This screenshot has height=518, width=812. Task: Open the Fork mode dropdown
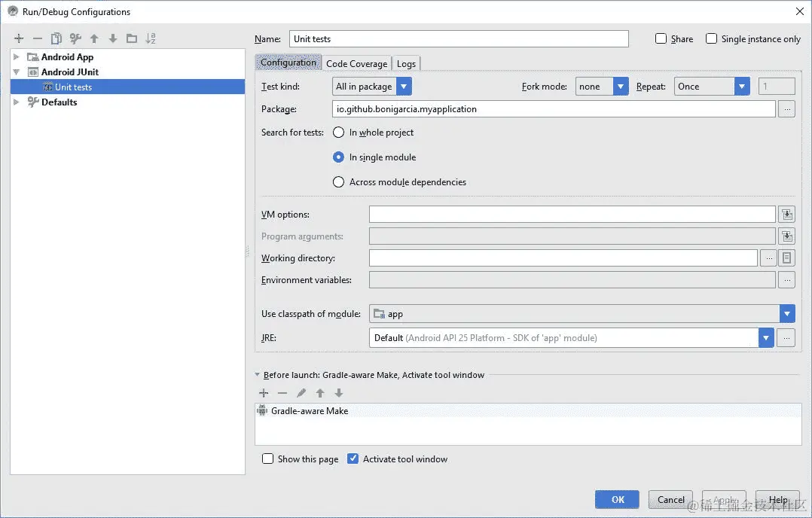tap(621, 87)
